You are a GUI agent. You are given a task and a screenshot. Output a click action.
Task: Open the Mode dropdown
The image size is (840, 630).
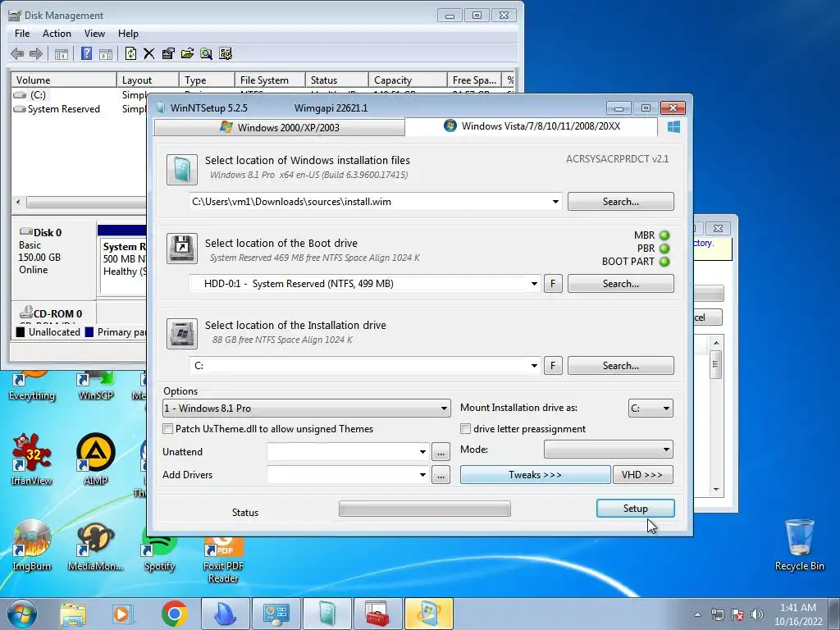pos(609,450)
